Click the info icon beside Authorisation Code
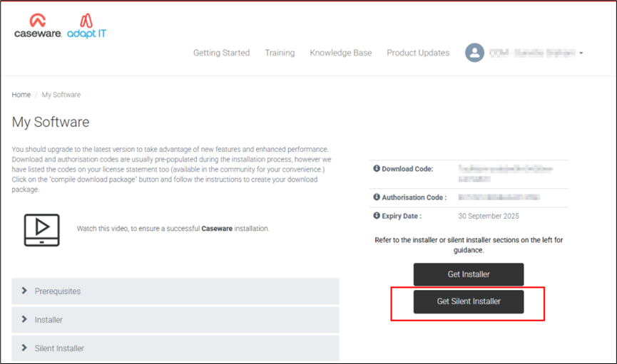This screenshot has width=617, height=364. 377,197
